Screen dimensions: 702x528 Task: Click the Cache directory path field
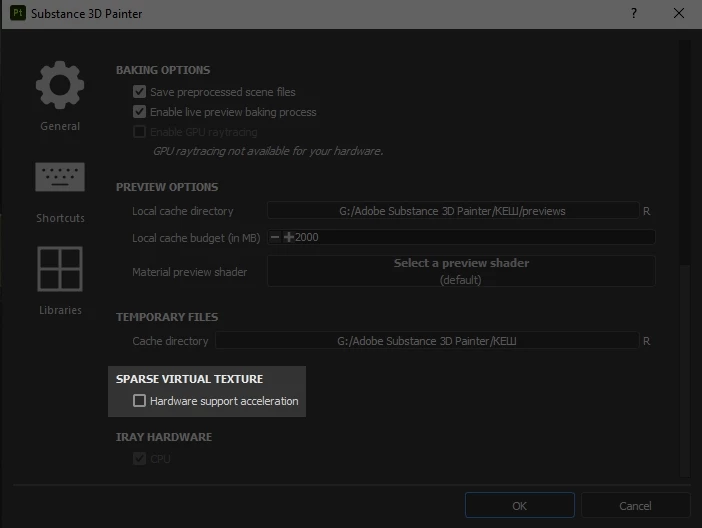[427, 340]
